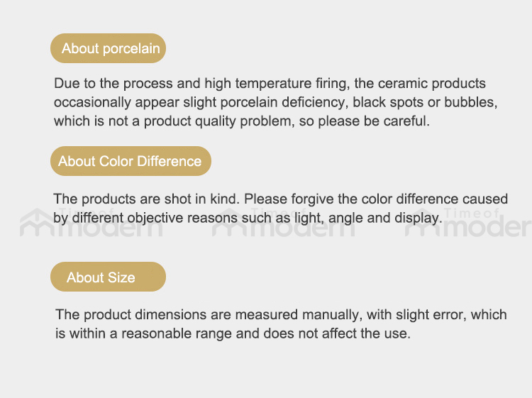Image resolution: width=532 pixels, height=398 pixels.
Task: Click the line 'The product dimensions are measured manually'
Action: (281, 314)
